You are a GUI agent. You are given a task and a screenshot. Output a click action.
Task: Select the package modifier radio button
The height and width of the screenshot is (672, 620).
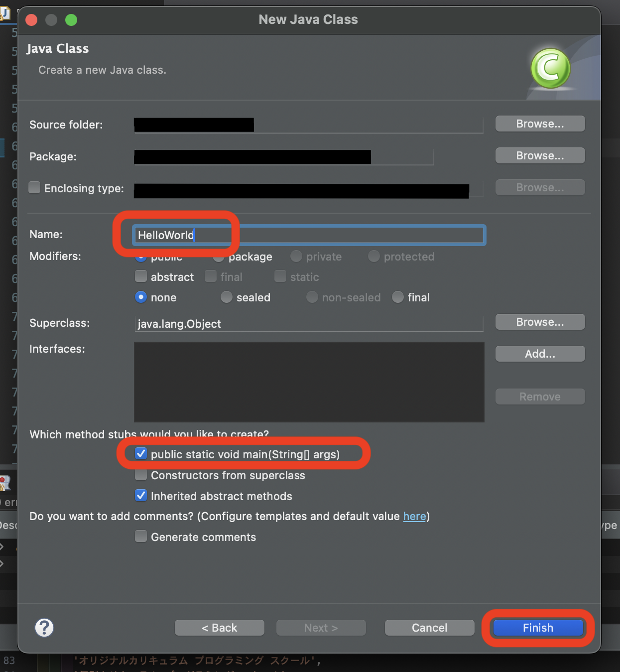point(218,257)
